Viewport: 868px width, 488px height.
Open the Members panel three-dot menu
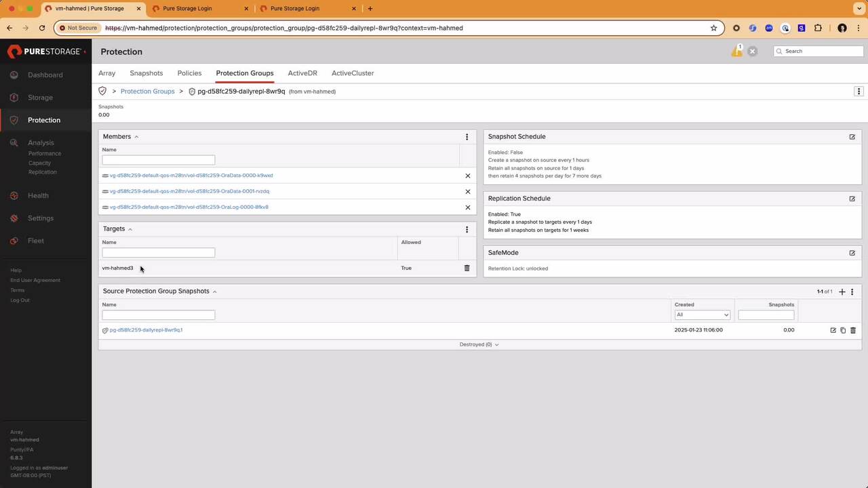tap(467, 137)
